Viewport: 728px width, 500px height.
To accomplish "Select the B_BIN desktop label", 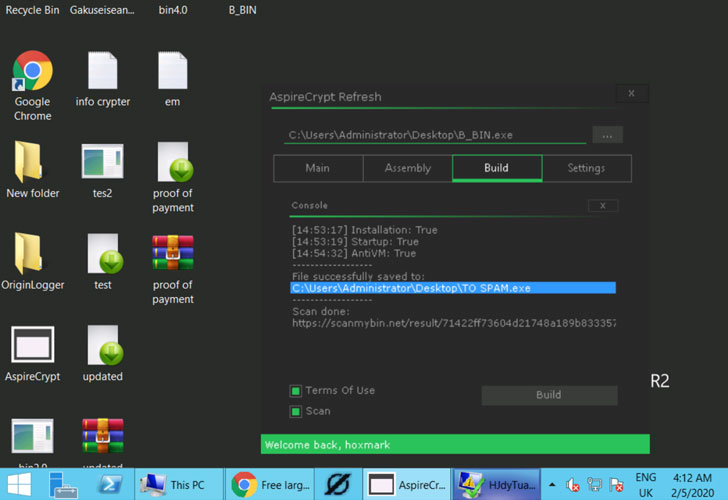I will pyautogui.click(x=242, y=10).
